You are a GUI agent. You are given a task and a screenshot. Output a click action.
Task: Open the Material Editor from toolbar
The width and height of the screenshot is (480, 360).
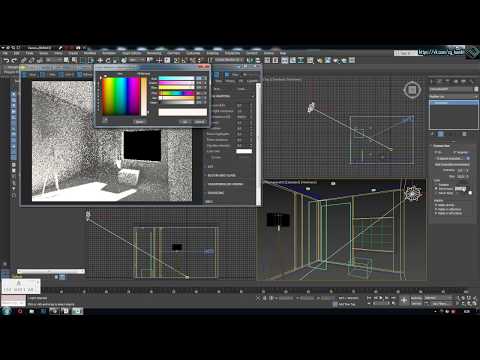(x=310, y=60)
